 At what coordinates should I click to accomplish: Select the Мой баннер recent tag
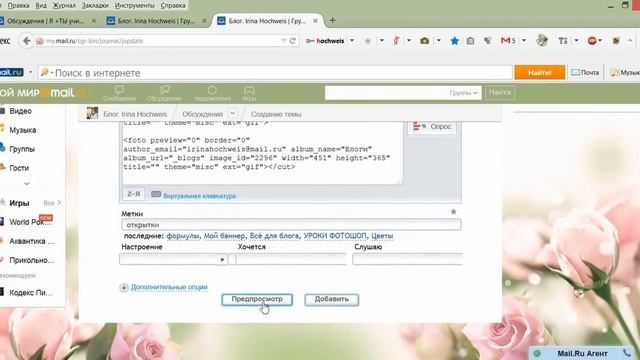224,236
